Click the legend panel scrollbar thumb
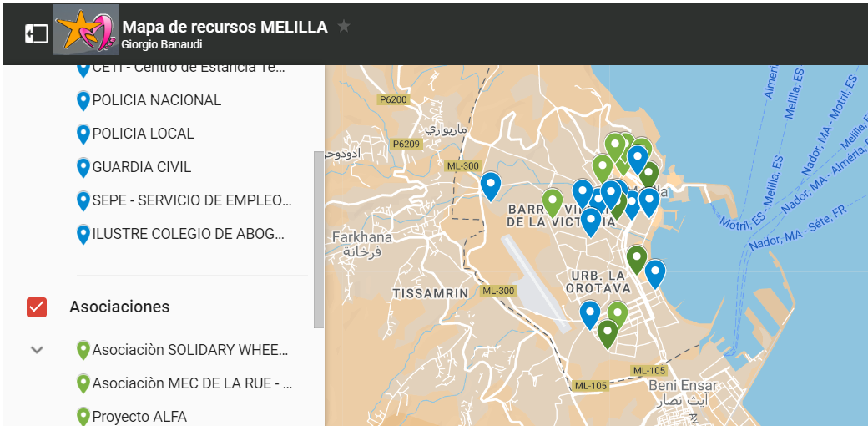 [319, 240]
